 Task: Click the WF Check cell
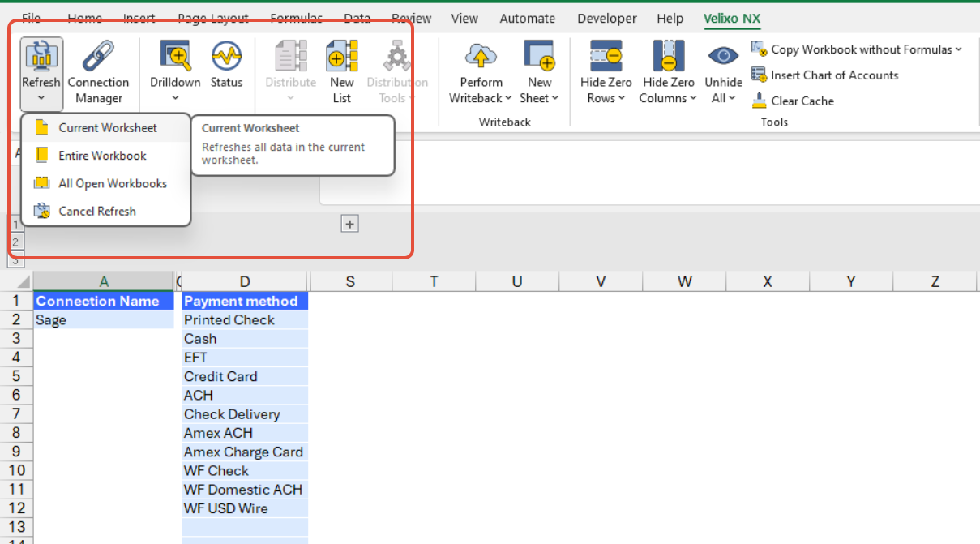(245, 470)
